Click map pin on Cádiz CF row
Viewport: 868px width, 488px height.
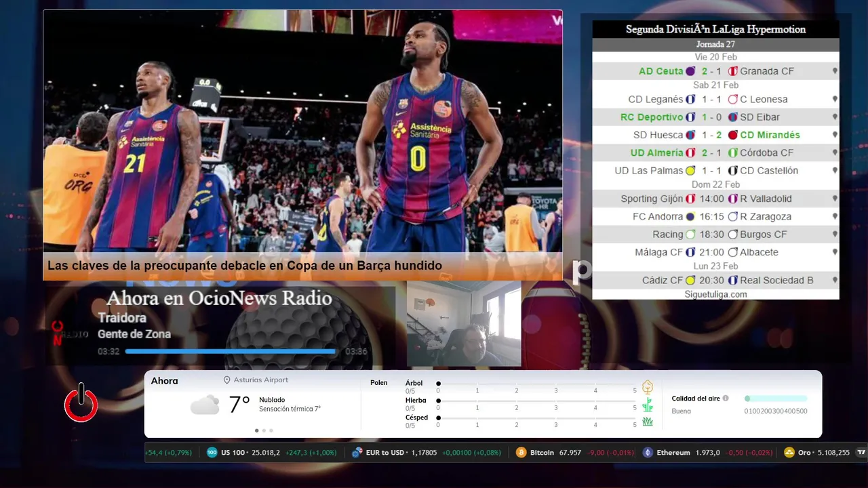point(835,281)
